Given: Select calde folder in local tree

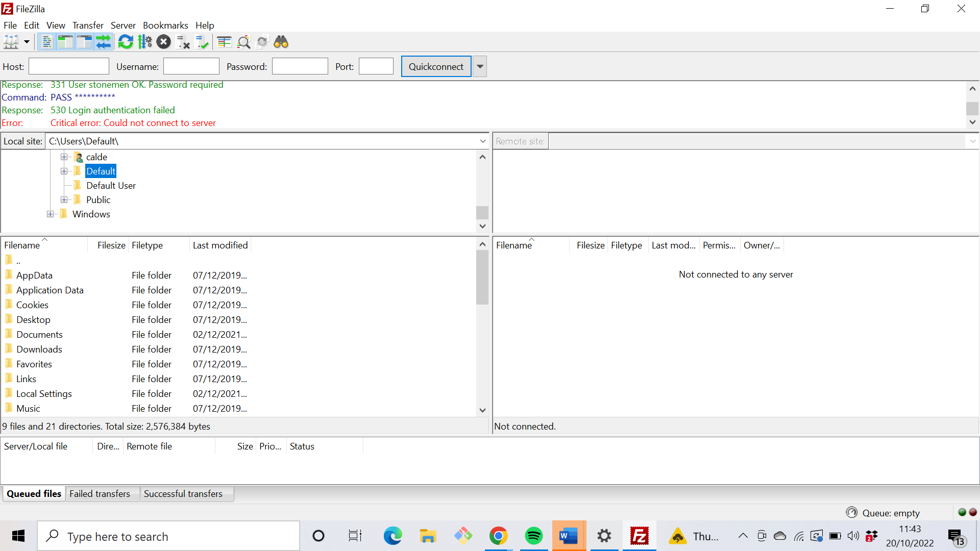Looking at the screenshot, I should point(96,157).
